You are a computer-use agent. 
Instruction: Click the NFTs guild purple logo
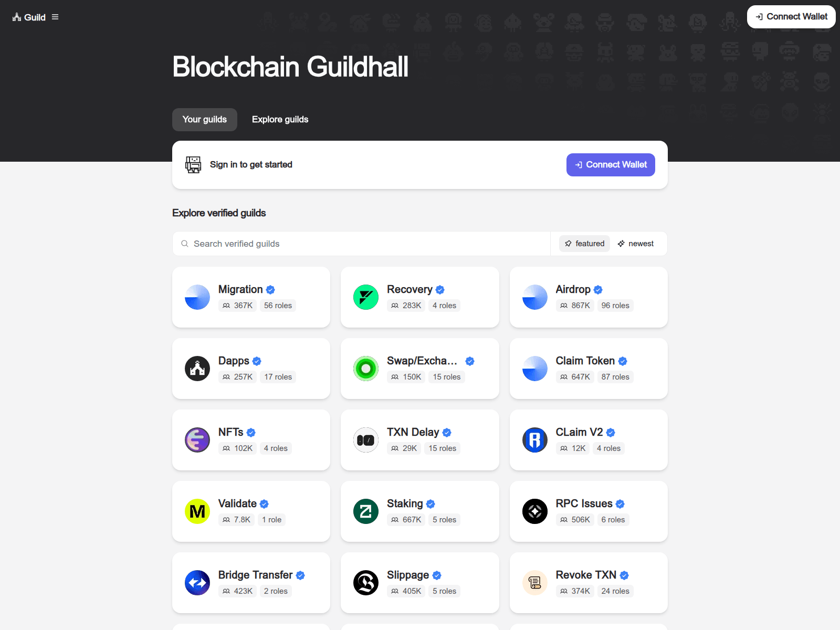click(197, 440)
